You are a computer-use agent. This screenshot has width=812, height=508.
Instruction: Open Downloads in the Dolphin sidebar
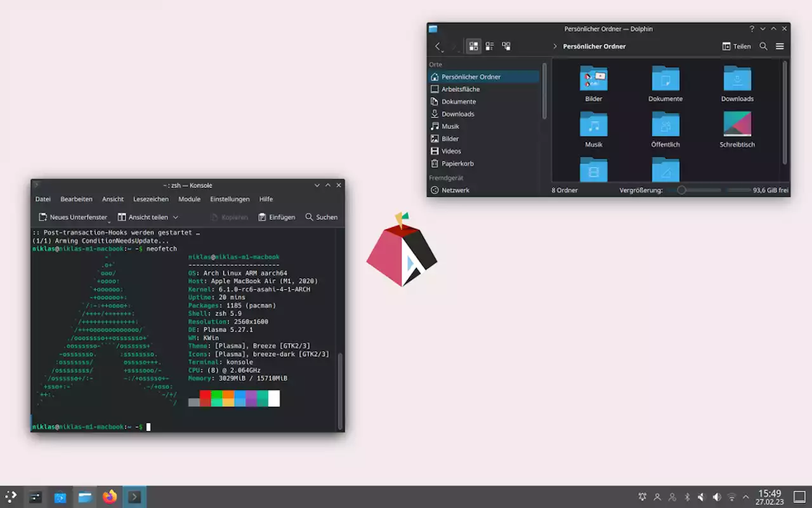(483, 114)
